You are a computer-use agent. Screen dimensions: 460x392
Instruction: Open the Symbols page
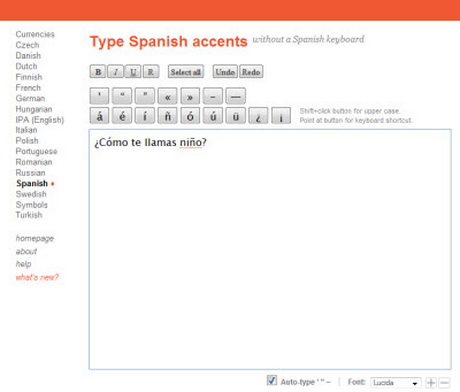[32, 205]
